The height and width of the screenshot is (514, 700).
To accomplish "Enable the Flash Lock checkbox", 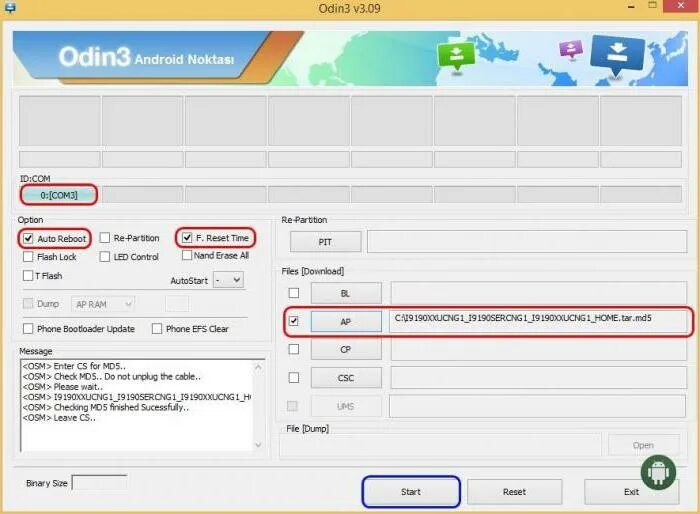I will click(x=28, y=257).
